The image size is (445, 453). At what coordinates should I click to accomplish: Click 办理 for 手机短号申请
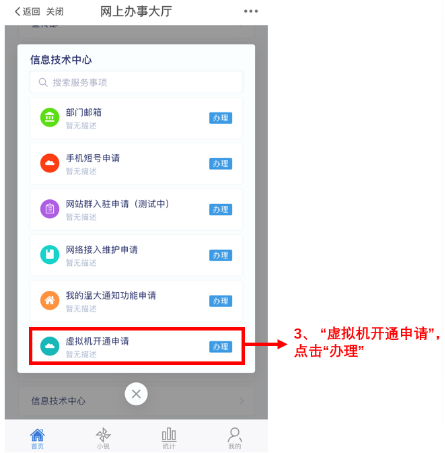click(220, 164)
